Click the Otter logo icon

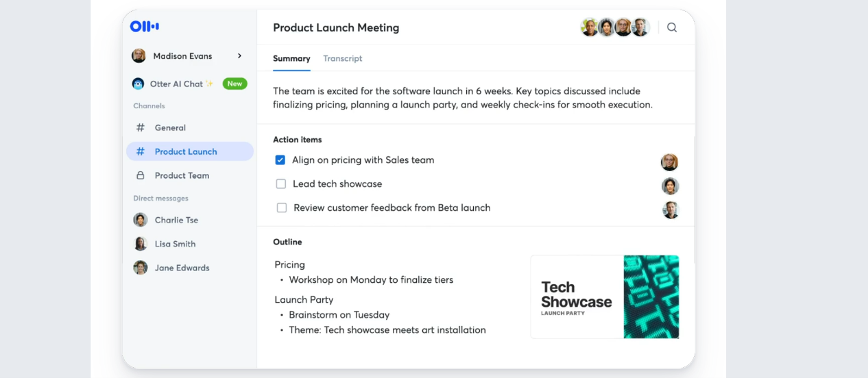tap(145, 27)
